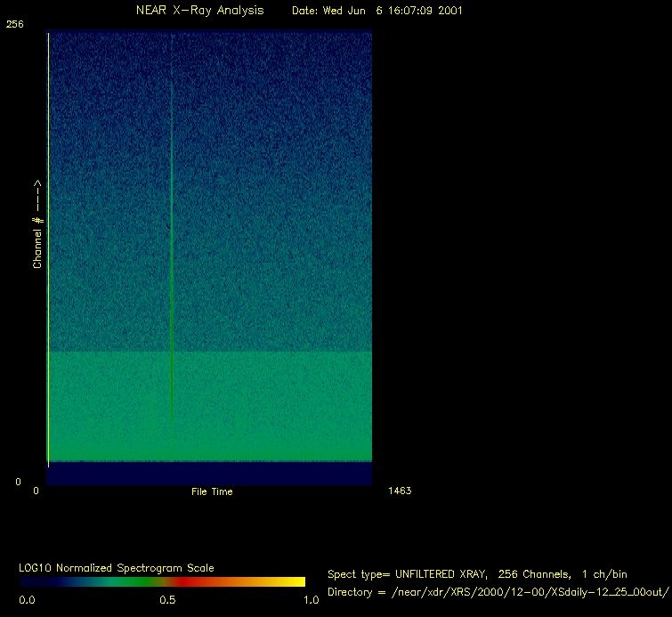
Task: Select the LOG10 Normalized Spectrogram Scale label
Action: 117,568
